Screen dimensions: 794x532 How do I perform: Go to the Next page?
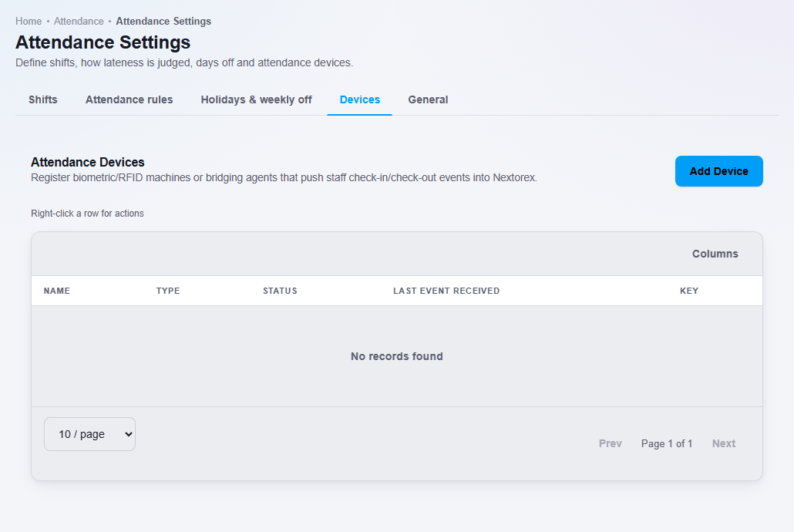tap(724, 443)
